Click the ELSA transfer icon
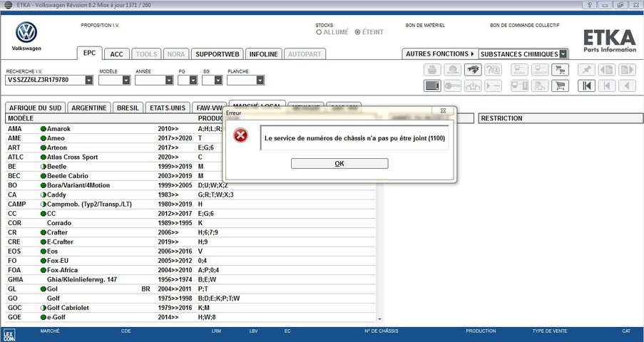Viewport: 644px width, 342px height. [520, 70]
